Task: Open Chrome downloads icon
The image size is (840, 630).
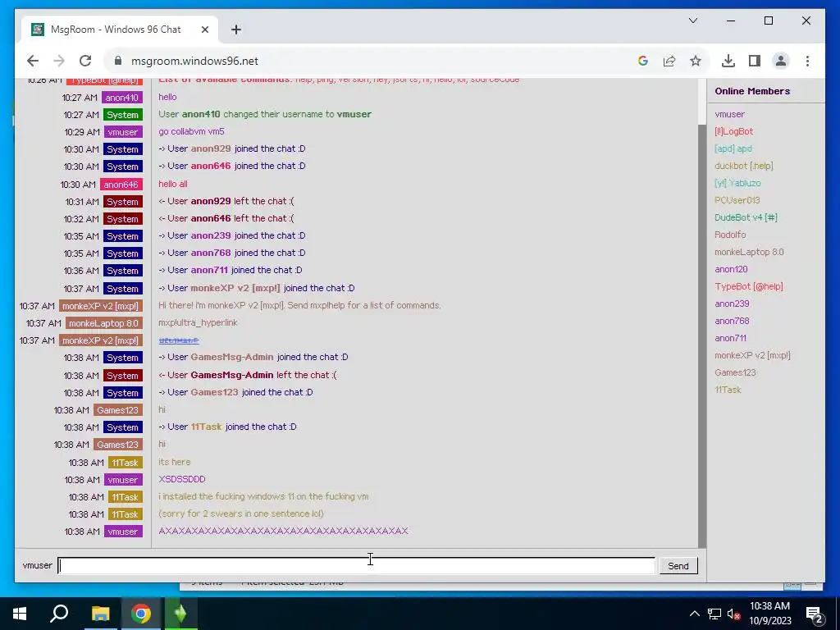Action: point(728,61)
